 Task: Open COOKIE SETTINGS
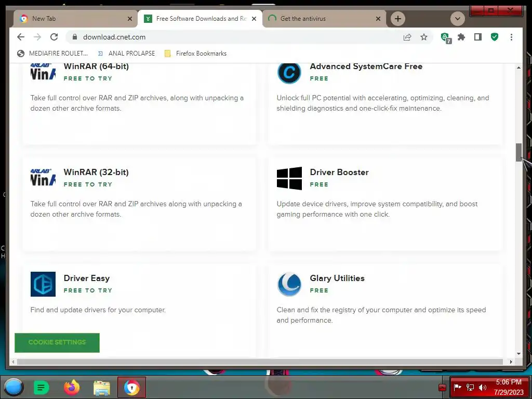click(x=57, y=343)
